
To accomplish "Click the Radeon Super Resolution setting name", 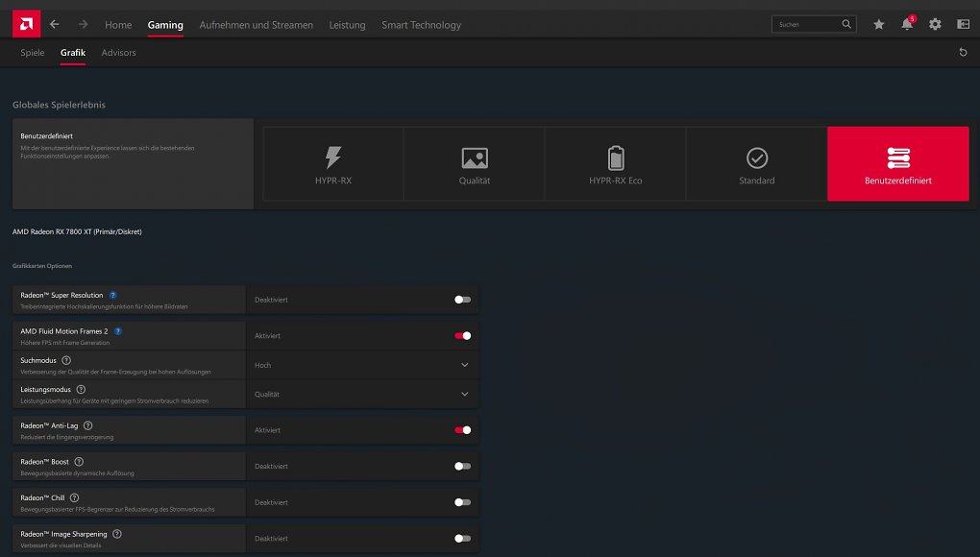I will click(x=61, y=296).
